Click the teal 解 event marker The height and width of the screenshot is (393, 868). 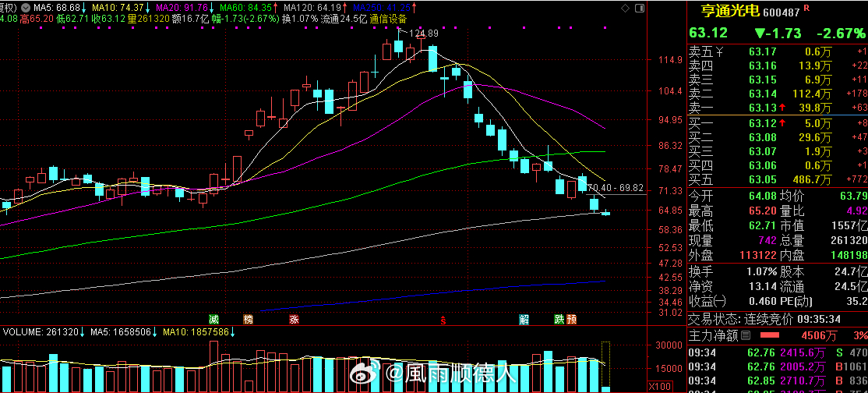point(524,319)
